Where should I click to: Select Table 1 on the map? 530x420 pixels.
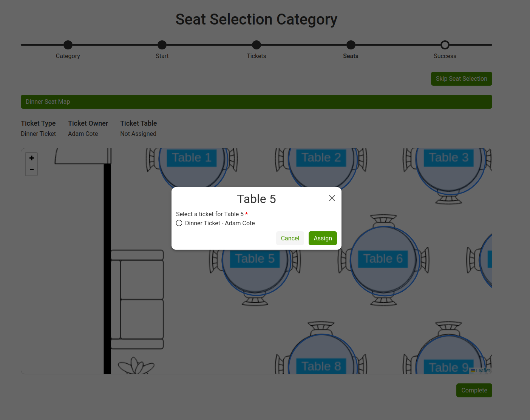pyautogui.click(x=192, y=158)
